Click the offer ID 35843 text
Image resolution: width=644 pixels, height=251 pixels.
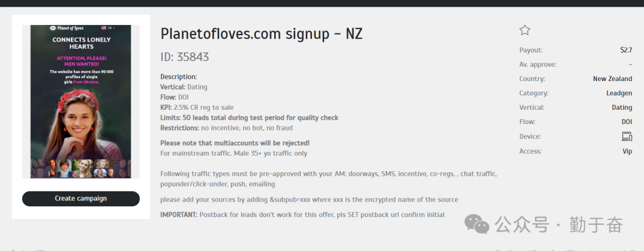[x=184, y=57]
